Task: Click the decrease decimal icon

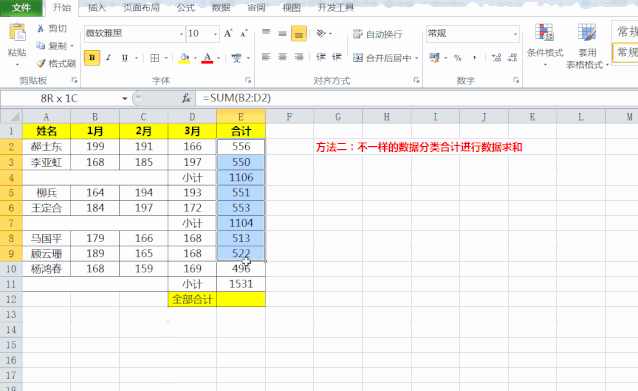Action: 513,58
